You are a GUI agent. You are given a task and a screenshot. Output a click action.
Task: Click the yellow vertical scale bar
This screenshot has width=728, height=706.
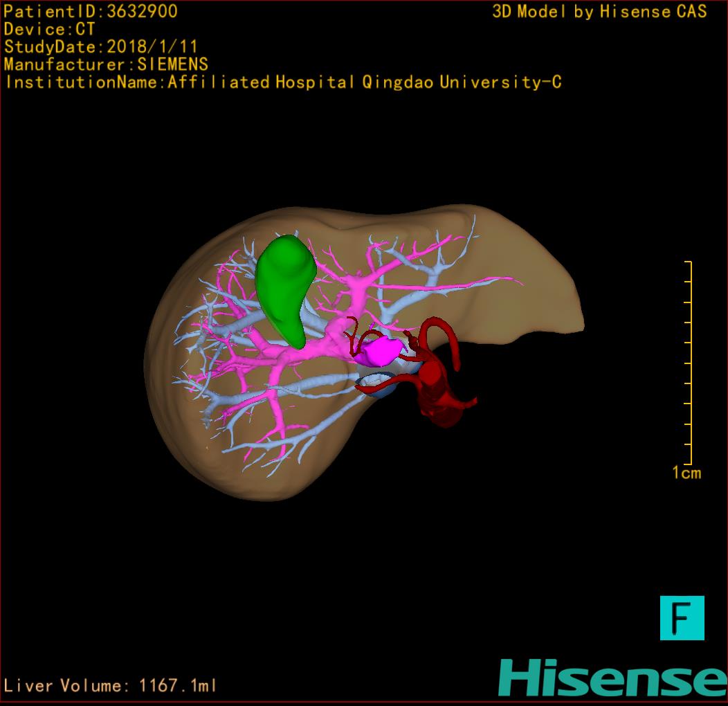pyautogui.click(x=690, y=363)
